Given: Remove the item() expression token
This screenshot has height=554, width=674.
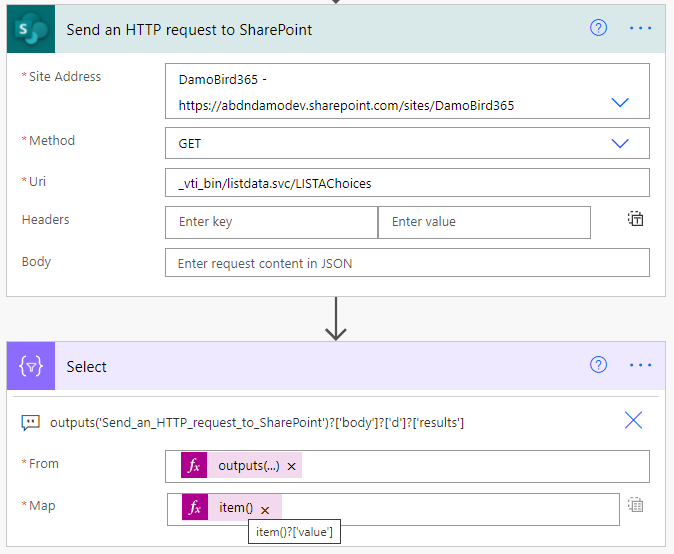Looking at the screenshot, I should click(265, 510).
